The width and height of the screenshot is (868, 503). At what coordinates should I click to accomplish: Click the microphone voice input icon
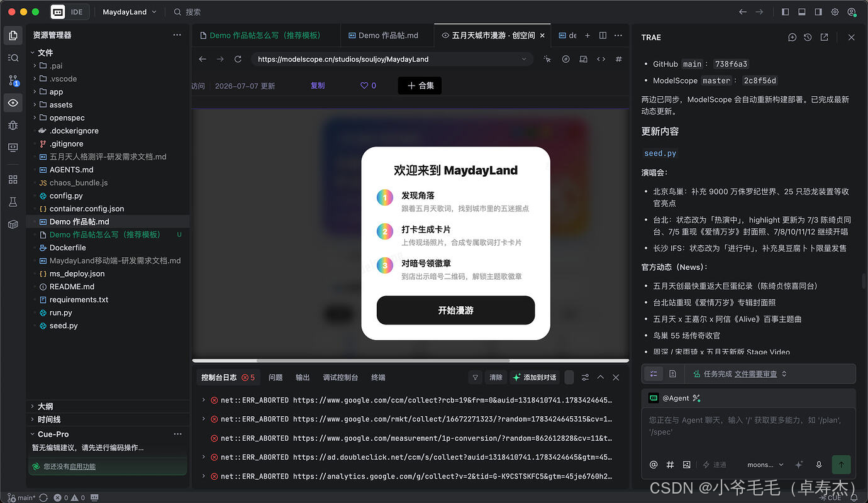coord(819,465)
